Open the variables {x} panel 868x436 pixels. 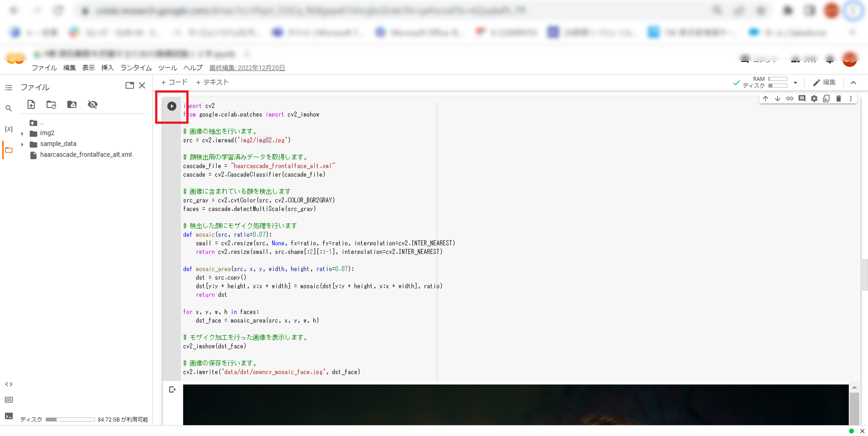[9, 129]
